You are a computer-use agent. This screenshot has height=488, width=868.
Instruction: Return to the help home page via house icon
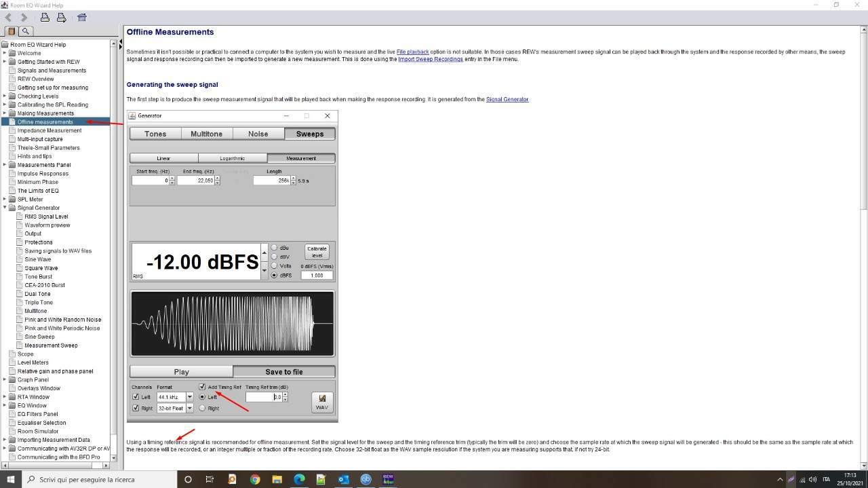point(82,18)
